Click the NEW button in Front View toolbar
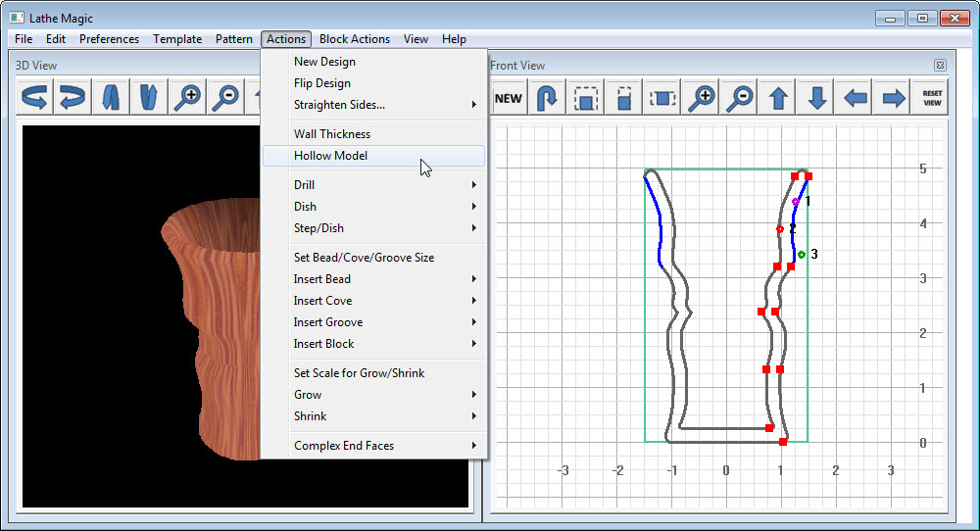This screenshot has height=531, width=980. point(509,98)
